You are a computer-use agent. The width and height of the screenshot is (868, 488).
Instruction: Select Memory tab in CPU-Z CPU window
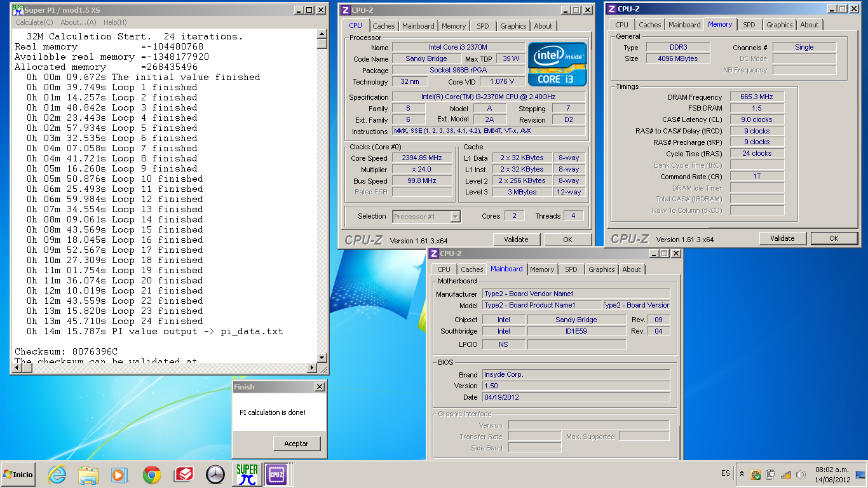454,26
